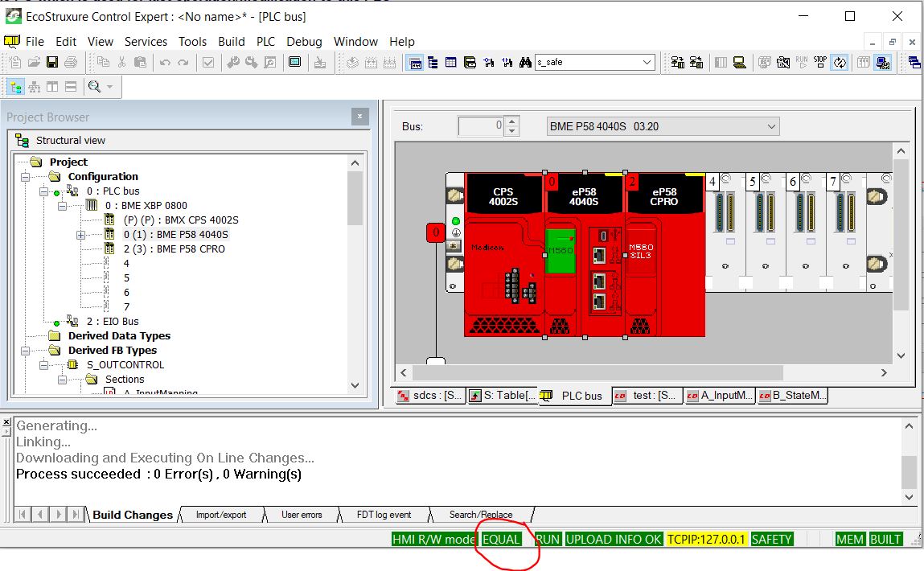This screenshot has width=924, height=571.
Task: Collapse the Configuration tree node
Action: click(26, 176)
